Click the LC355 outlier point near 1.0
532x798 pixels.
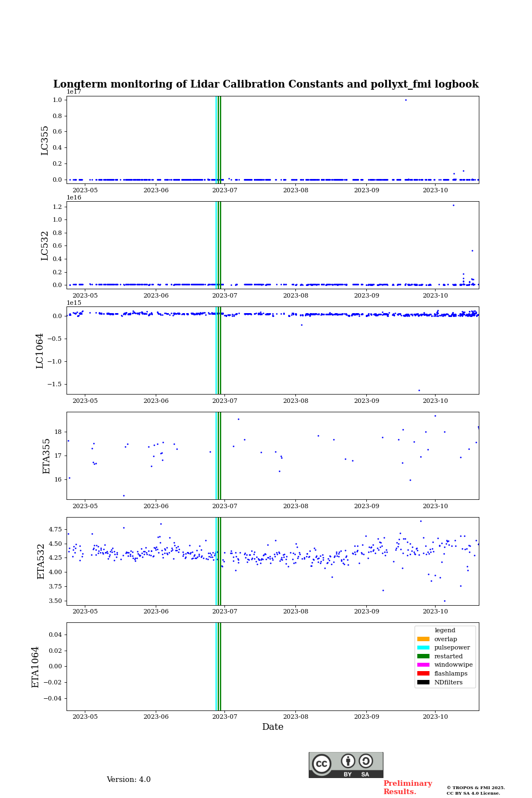click(x=406, y=100)
